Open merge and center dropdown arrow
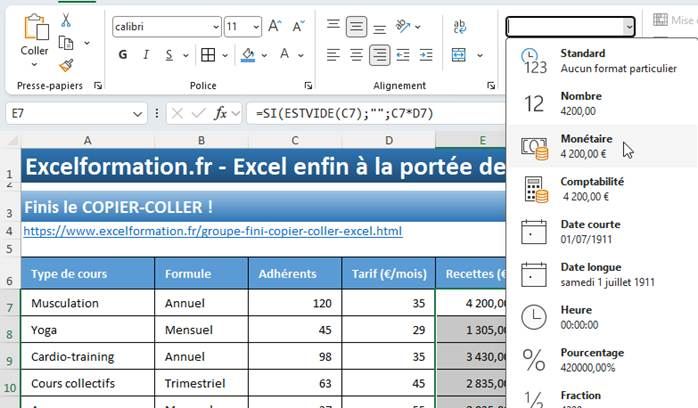This screenshot has height=408, width=698. click(x=480, y=56)
